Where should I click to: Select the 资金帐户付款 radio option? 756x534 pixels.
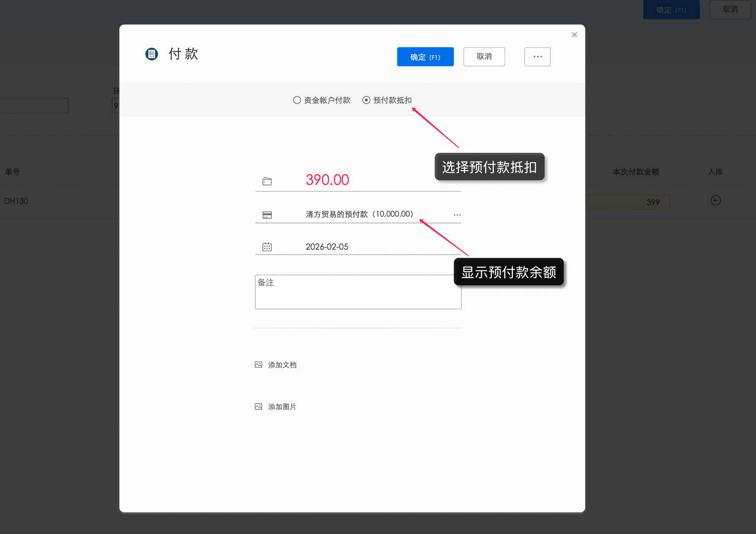tap(297, 100)
